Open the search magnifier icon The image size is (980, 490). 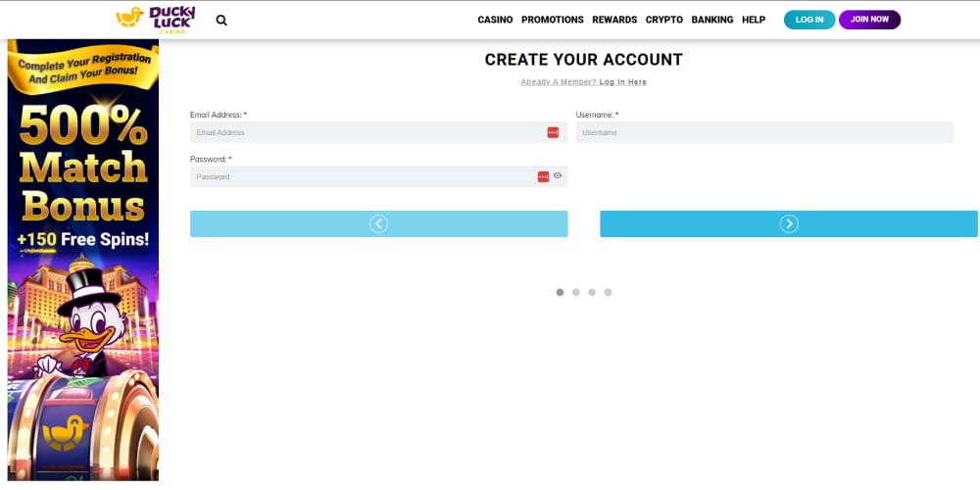pyautogui.click(x=221, y=20)
